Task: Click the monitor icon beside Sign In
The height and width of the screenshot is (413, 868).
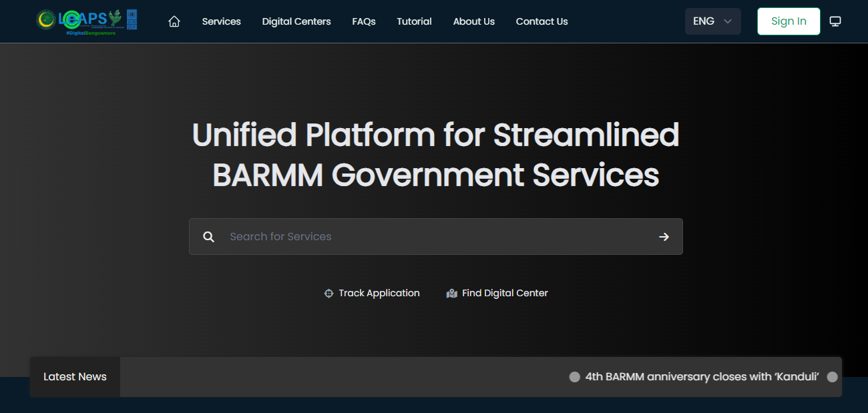Action: pos(835,21)
